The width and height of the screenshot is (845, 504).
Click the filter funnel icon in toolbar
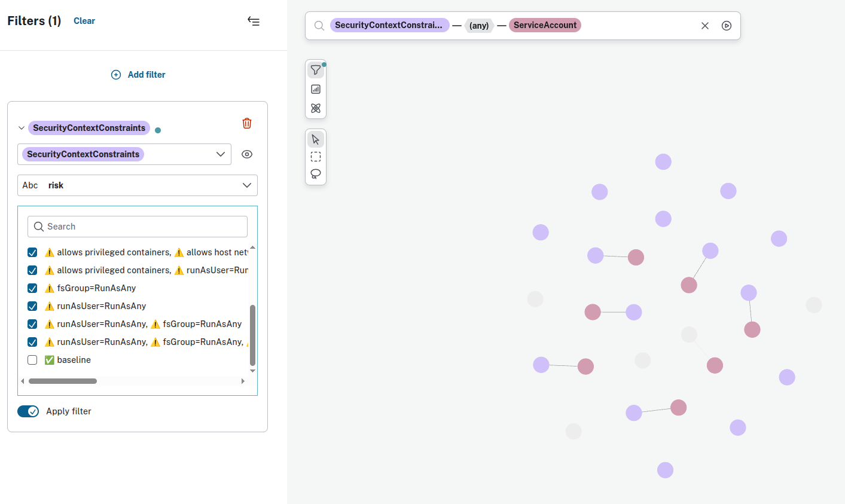click(316, 70)
